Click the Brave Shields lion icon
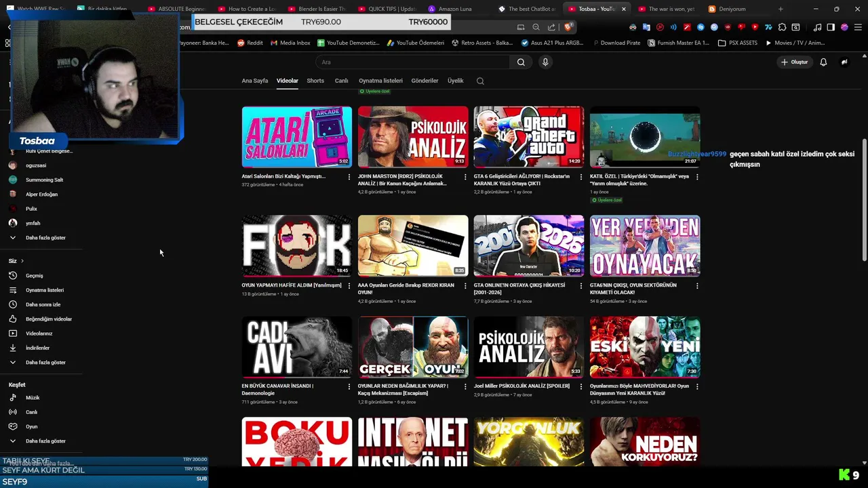 (568, 27)
